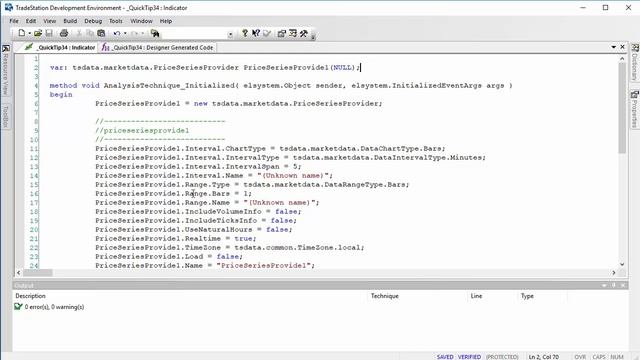
Task: Click the Dictionary toolbar icon
Action: click(293, 33)
